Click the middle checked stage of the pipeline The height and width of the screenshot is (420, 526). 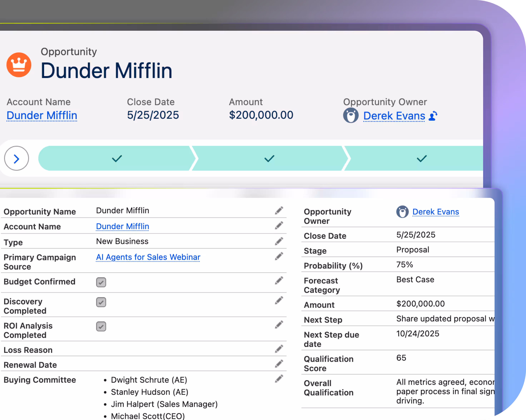[x=269, y=158]
